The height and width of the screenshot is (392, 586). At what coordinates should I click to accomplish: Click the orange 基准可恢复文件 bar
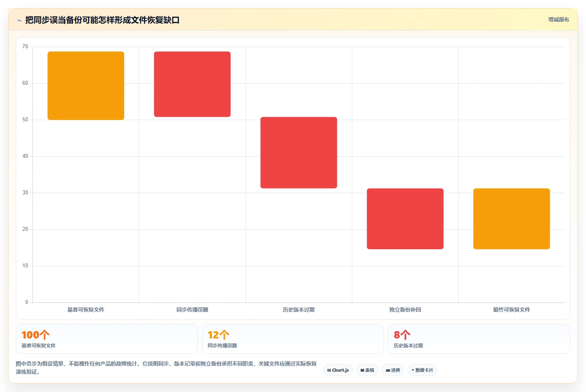click(x=86, y=86)
